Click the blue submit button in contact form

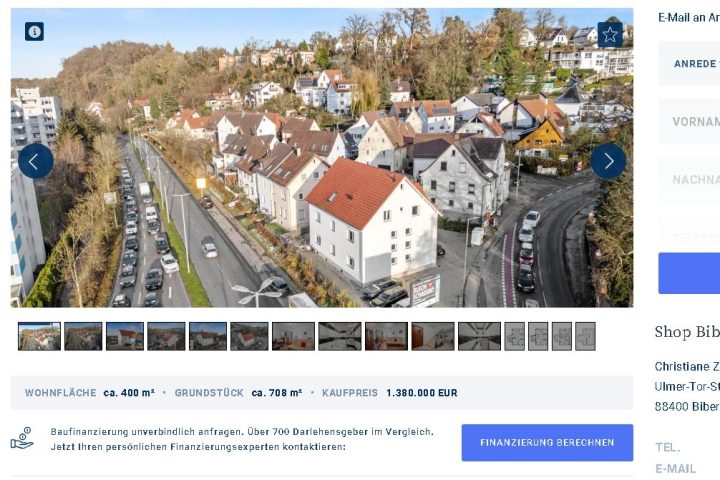pyautogui.click(x=689, y=273)
